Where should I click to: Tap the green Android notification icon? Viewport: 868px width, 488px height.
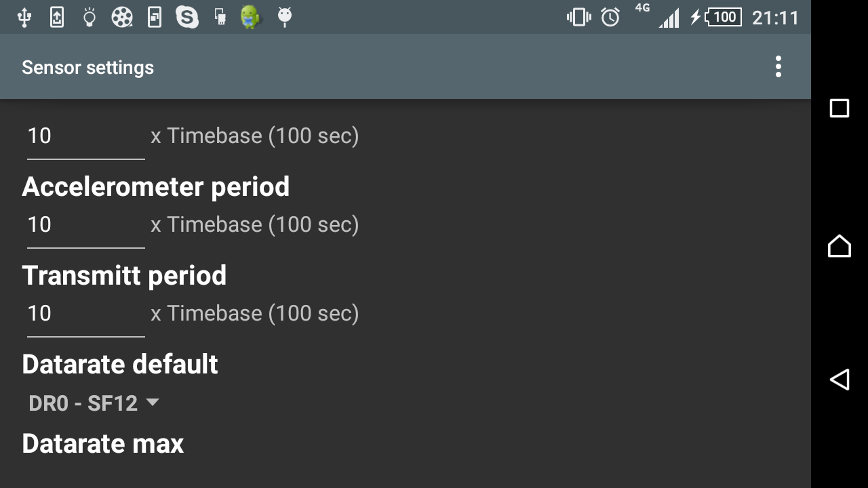251,17
